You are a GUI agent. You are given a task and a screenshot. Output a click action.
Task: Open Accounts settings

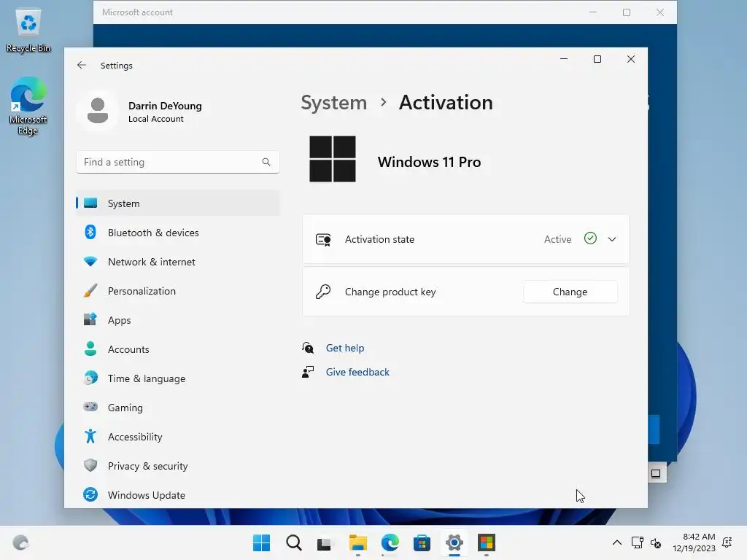tap(178, 349)
